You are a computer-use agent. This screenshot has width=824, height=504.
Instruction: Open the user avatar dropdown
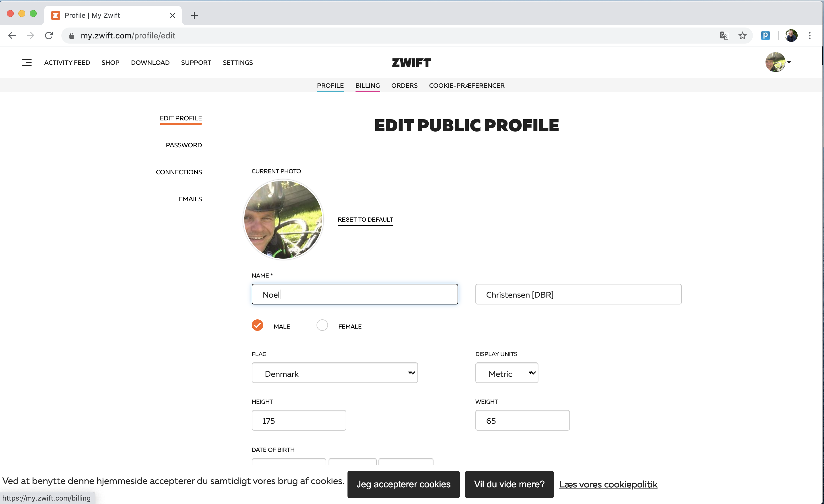(778, 62)
